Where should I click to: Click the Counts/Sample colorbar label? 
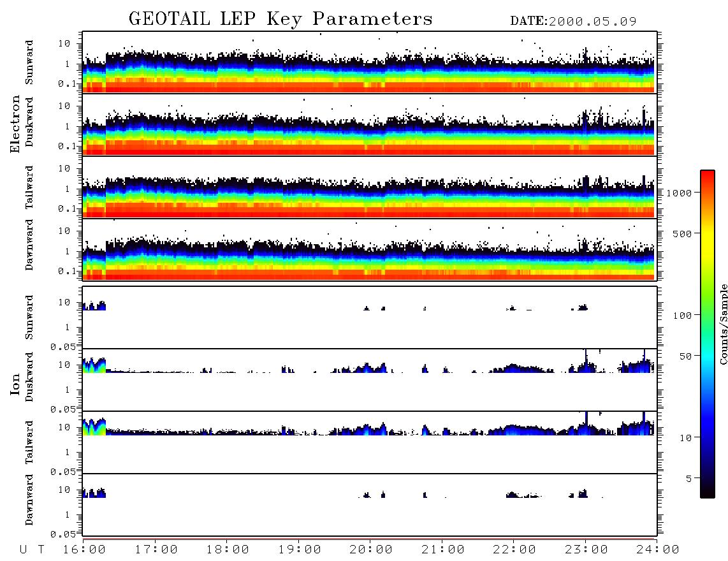[723, 324]
